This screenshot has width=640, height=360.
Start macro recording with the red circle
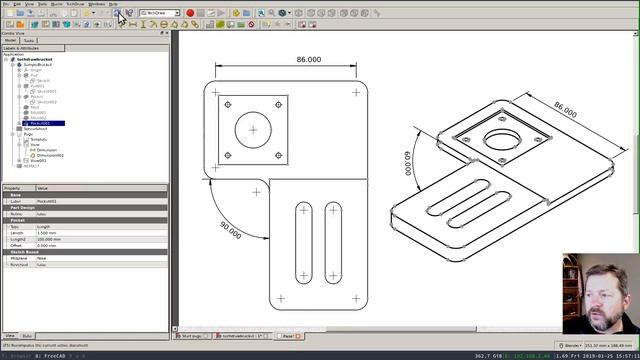tap(190, 13)
